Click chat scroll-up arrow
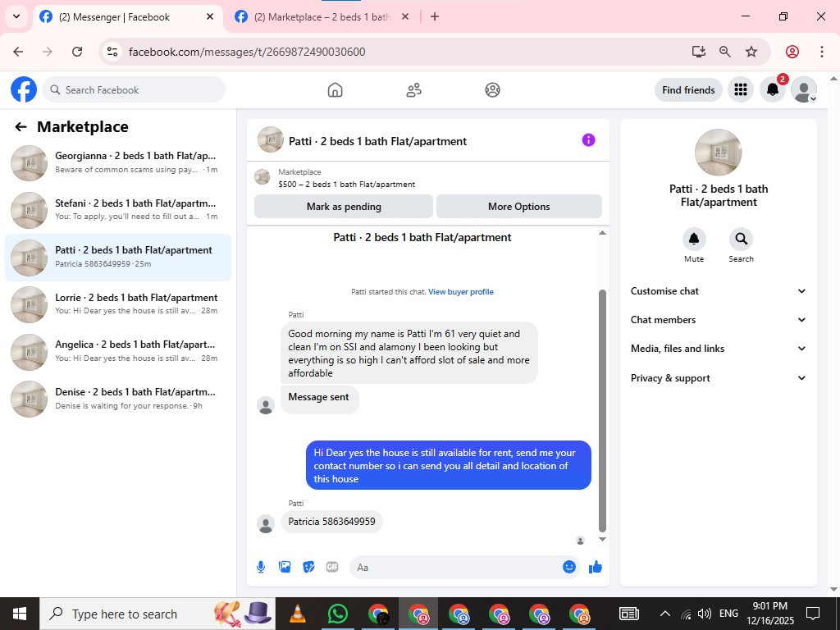The image size is (840, 630). pos(602,232)
